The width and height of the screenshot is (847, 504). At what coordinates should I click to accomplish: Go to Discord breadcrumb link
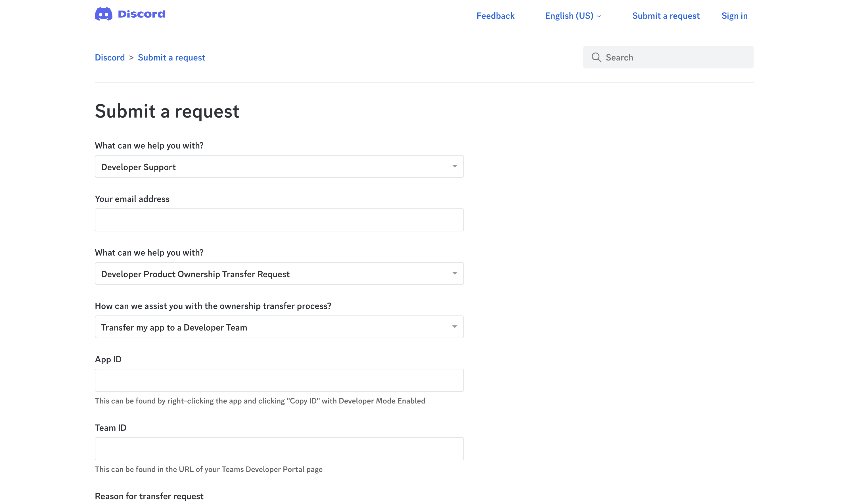click(x=110, y=57)
